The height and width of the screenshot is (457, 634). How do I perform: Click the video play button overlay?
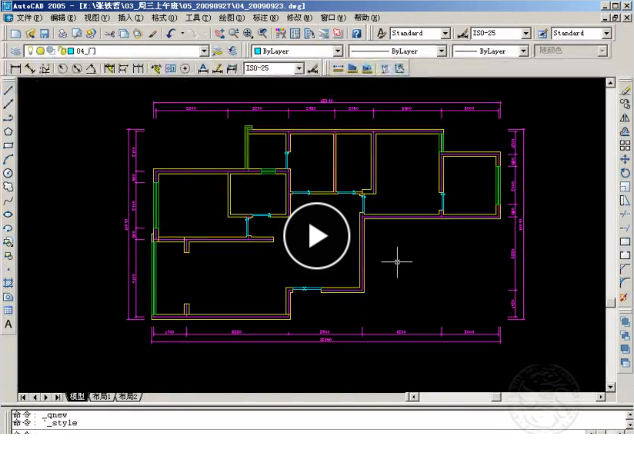[317, 236]
